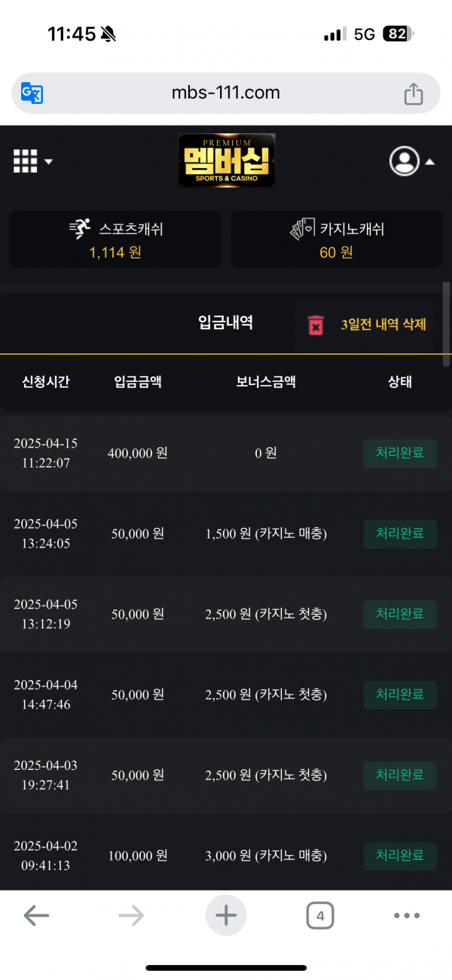This screenshot has height=980, width=452.
Task: Select the 스포츠캐쉬 running man panel
Action: [115, 239]
